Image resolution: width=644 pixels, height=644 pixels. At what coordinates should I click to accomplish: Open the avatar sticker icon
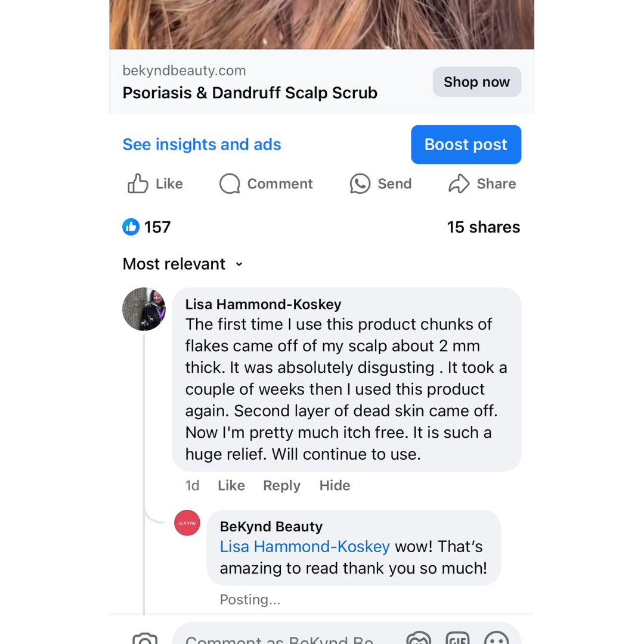(x=419, y=639)
